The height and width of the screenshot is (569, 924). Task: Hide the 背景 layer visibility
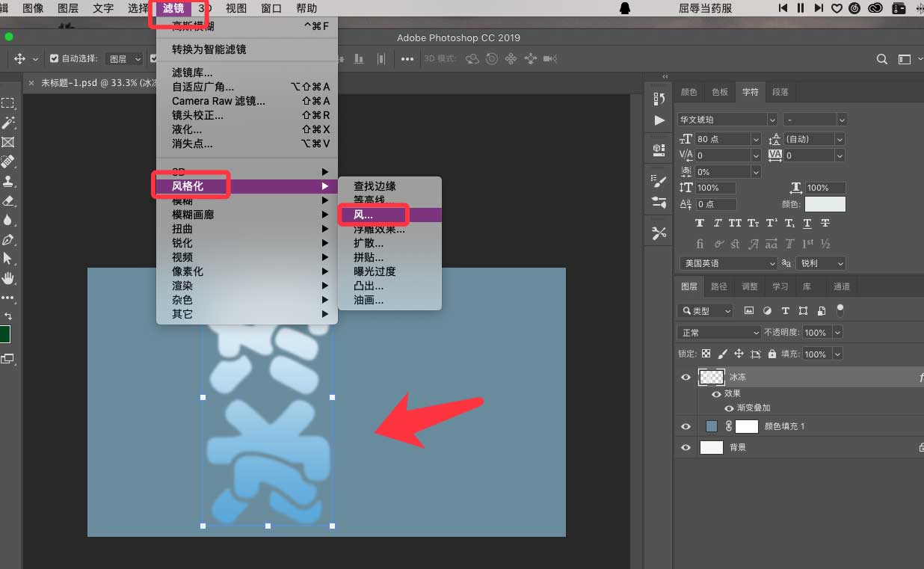pyautogui.click(x=686, y=447)
